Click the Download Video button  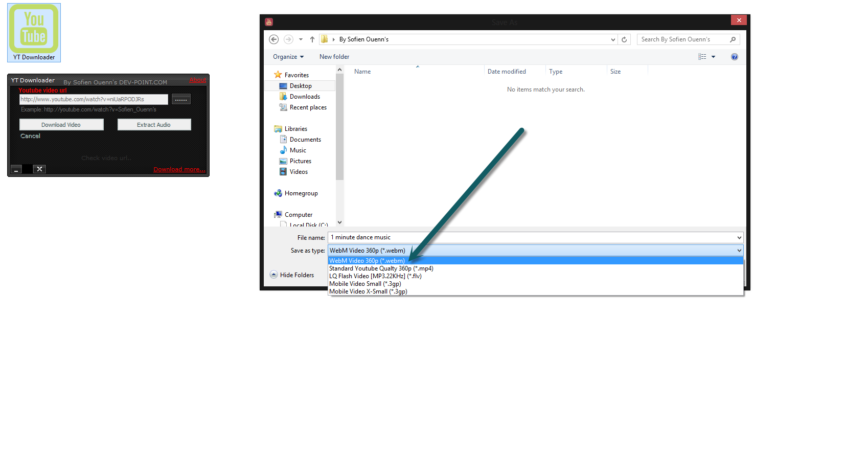pyautogui.click(x=61, y=125)
